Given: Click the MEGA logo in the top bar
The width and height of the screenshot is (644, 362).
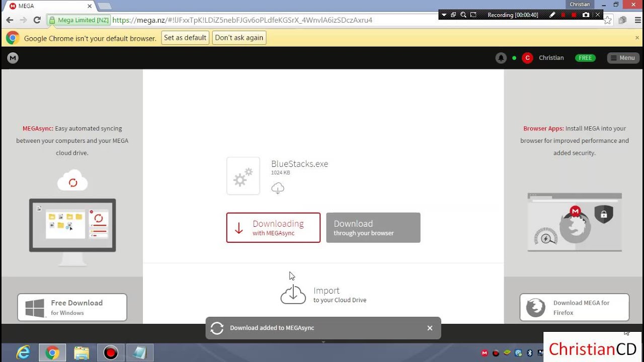Looking at the screenshot, I should pyautogui.click(x=13, y=58).
